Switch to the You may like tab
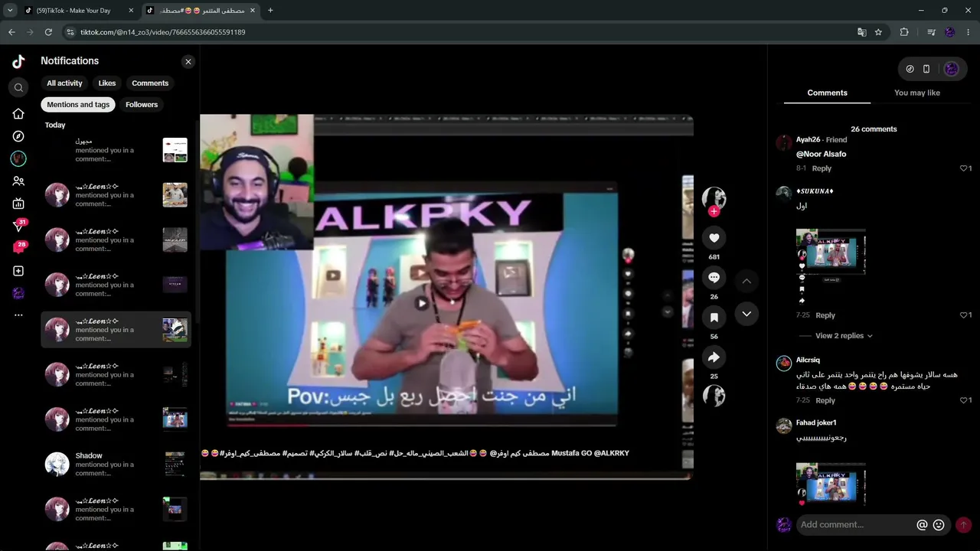The height and width of the screenshot is (551, 980). [x=917, y=93]
